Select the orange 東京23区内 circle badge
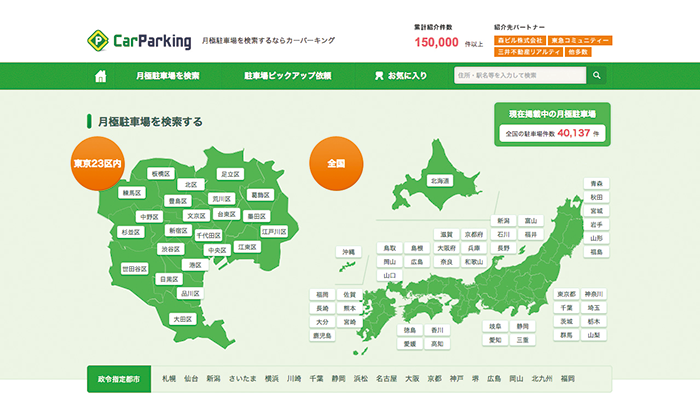 click(97, 162)
